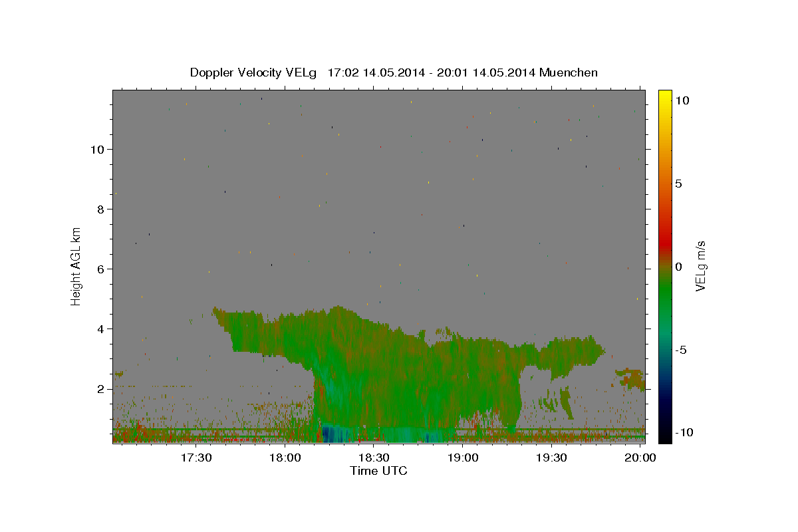The width and height of the screenshot is (798, 532).
Task: Click the height tick label 8
Action: point(100,209)
